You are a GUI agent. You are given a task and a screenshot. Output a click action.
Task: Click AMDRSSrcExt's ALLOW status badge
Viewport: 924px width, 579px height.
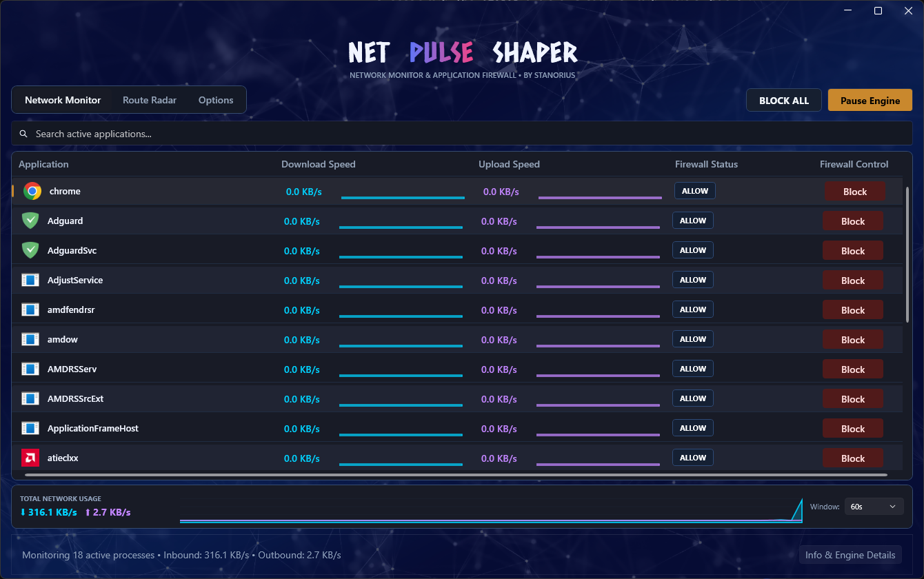(x=693, y=398)
